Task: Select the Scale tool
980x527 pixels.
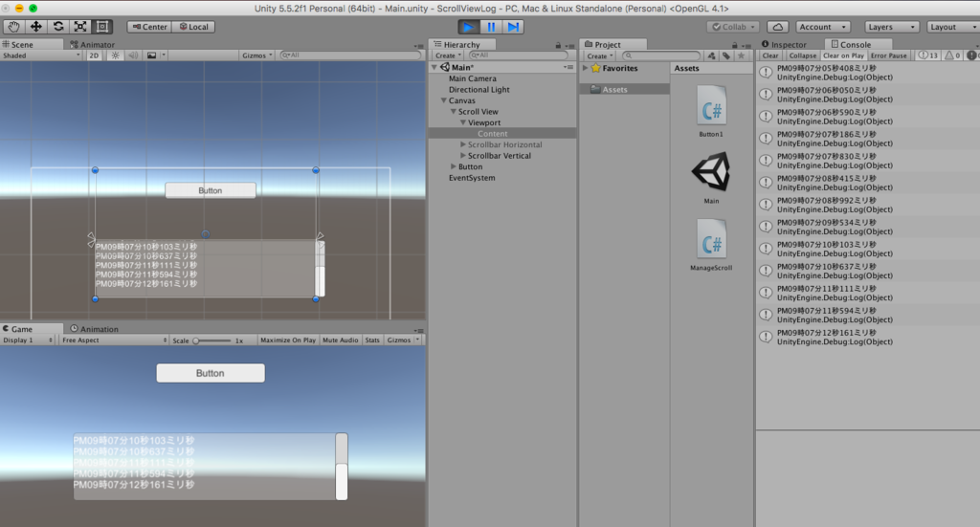Action: [x=80, y=27]
